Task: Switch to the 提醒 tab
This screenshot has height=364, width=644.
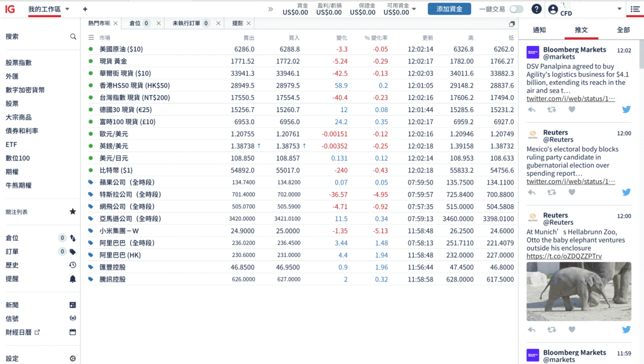Action: point(237,23)
